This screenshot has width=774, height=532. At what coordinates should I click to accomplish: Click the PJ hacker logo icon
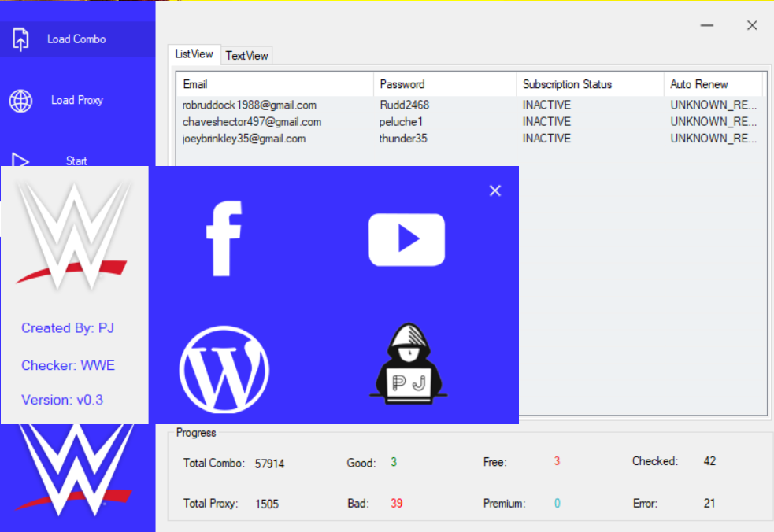(x=408, y=364)
